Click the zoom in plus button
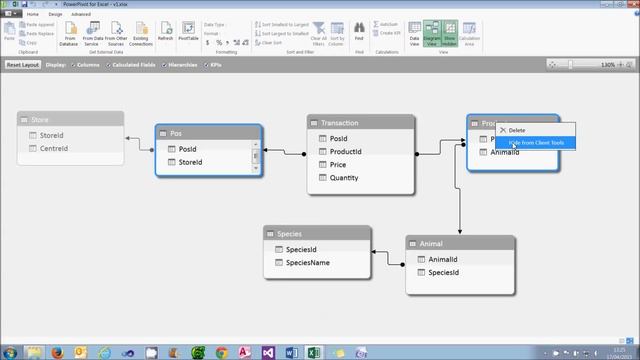The width and height of the screenshot is (640, 360). (620, 65)
